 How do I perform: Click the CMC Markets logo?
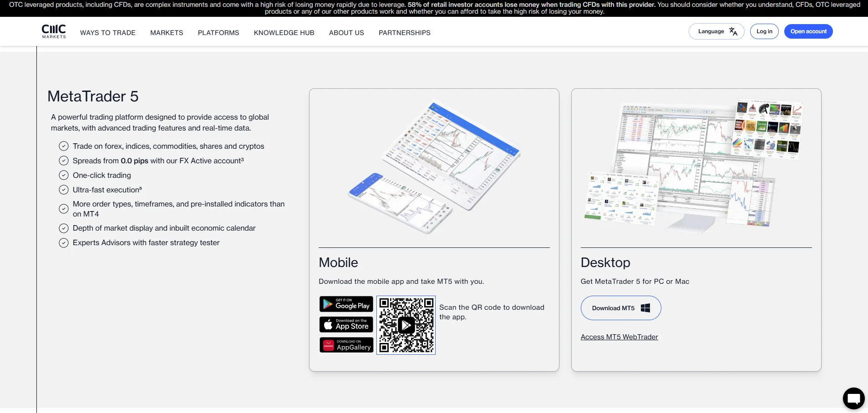tap(54, 31)
